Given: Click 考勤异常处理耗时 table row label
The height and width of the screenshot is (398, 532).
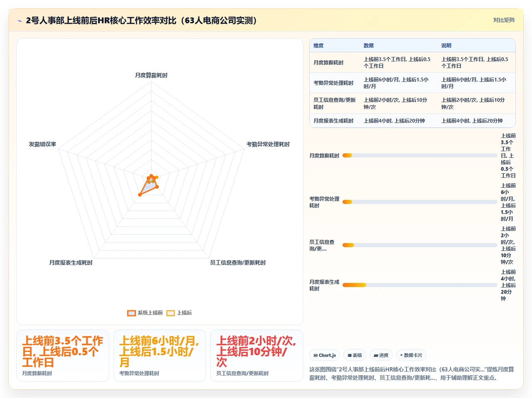Looking at the screenshot, I should point(333,83).
